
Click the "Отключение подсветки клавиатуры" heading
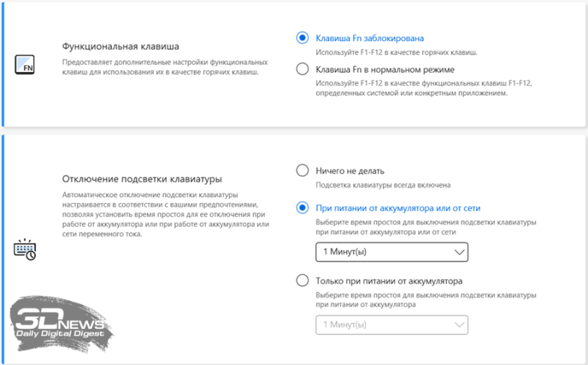pyautogui.click(x=142, y=179)
